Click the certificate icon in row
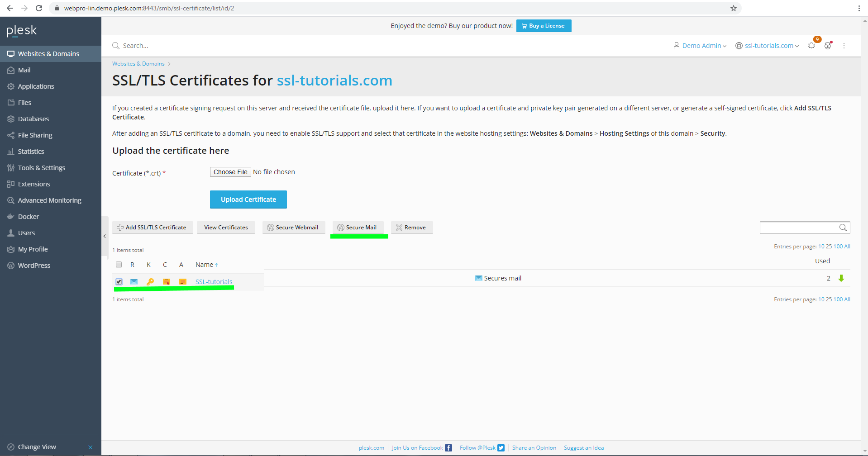This screenshot has height=456, width=868. [167, 282]
